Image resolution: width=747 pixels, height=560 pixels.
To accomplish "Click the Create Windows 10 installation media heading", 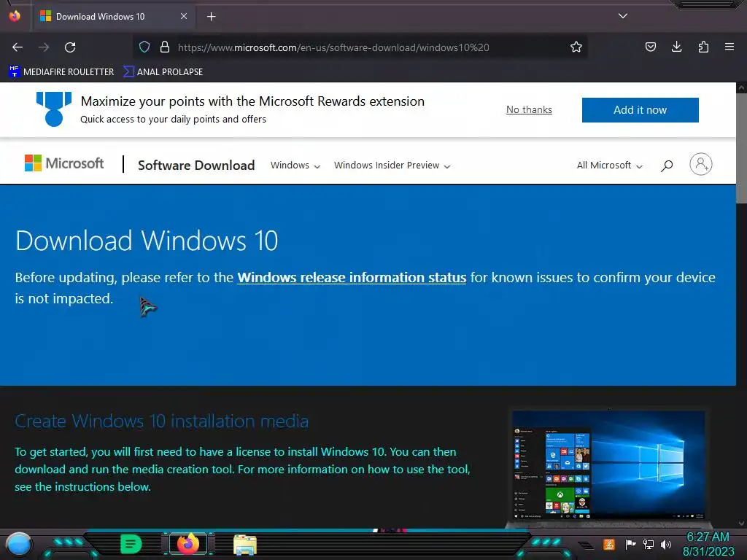I will (161, 421).
